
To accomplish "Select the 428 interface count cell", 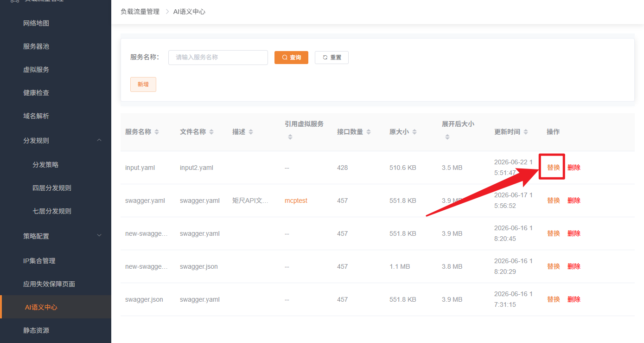I will pos(342,168).
